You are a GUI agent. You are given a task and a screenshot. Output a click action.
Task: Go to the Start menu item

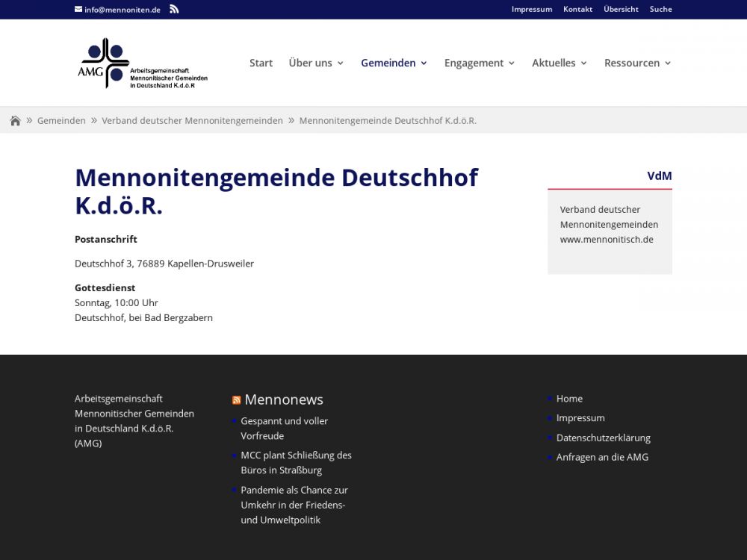coord(261,63)
